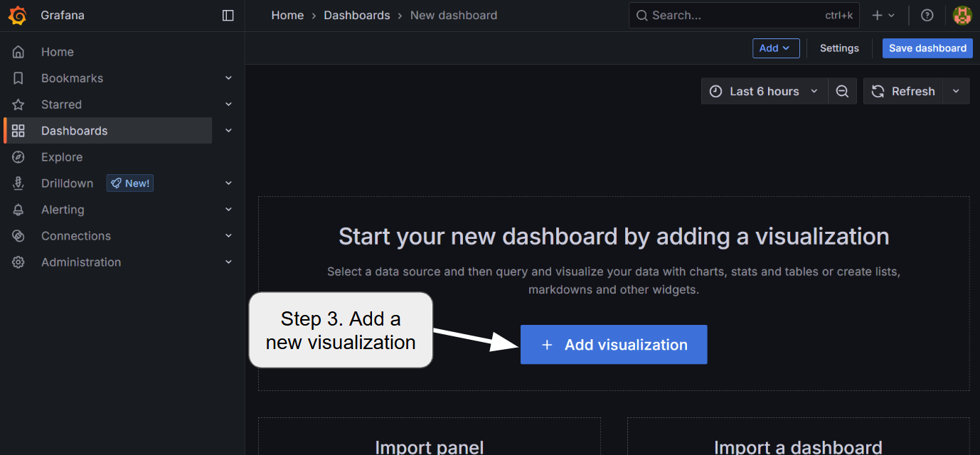Expand the Starred section chevron
Screen dimensions: 980x455
pyautogui.click(x=229, y=105)
